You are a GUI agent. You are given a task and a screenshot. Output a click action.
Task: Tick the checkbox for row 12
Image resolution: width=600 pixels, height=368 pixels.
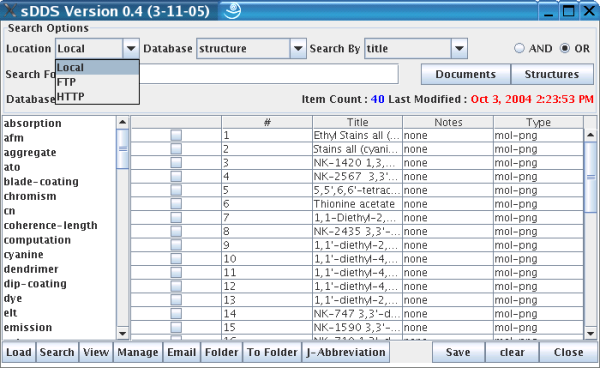coord(176,286)
